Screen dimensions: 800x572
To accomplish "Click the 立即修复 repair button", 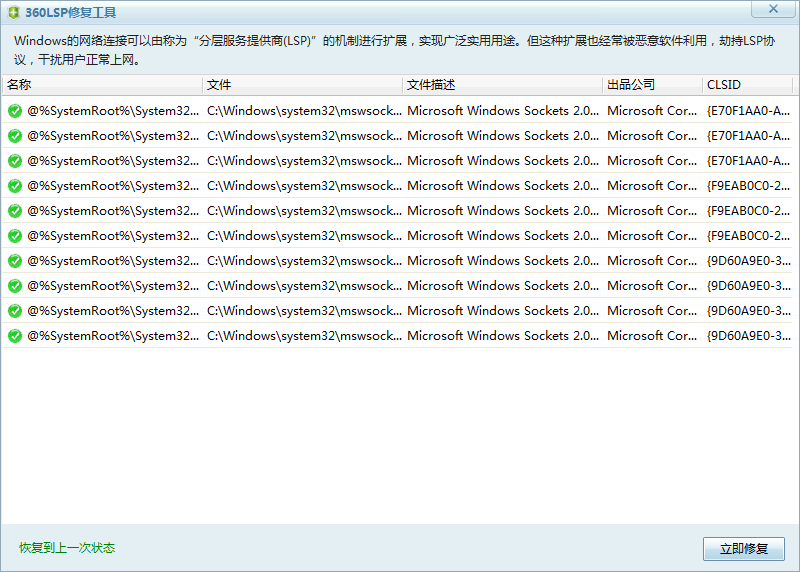I will point(743,549).
